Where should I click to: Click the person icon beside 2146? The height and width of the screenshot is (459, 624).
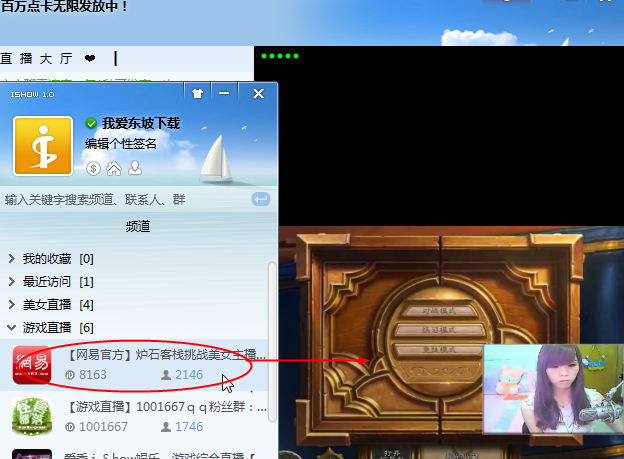tap(166, 375)
